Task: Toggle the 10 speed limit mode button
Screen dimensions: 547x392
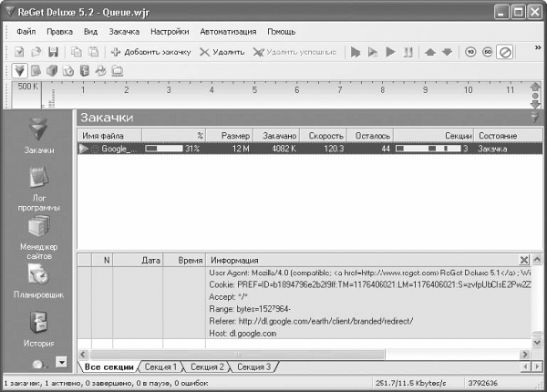Action: pos(470,52)
